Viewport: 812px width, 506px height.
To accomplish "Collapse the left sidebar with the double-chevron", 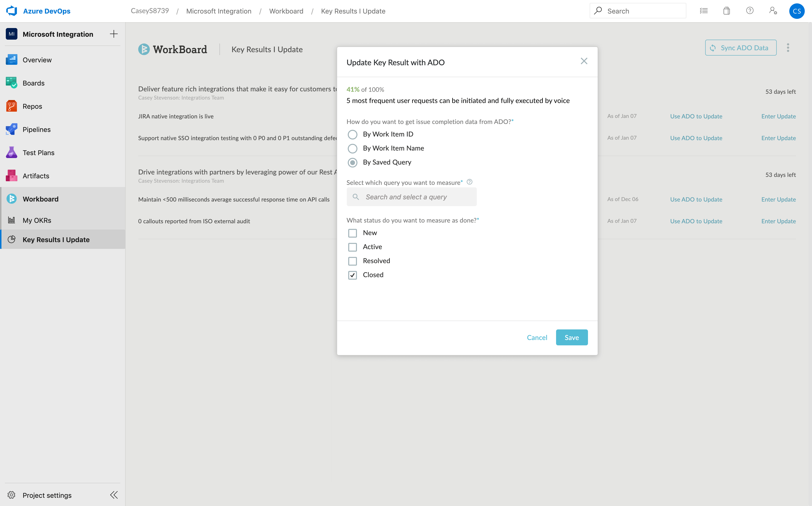I will (114, 495).
